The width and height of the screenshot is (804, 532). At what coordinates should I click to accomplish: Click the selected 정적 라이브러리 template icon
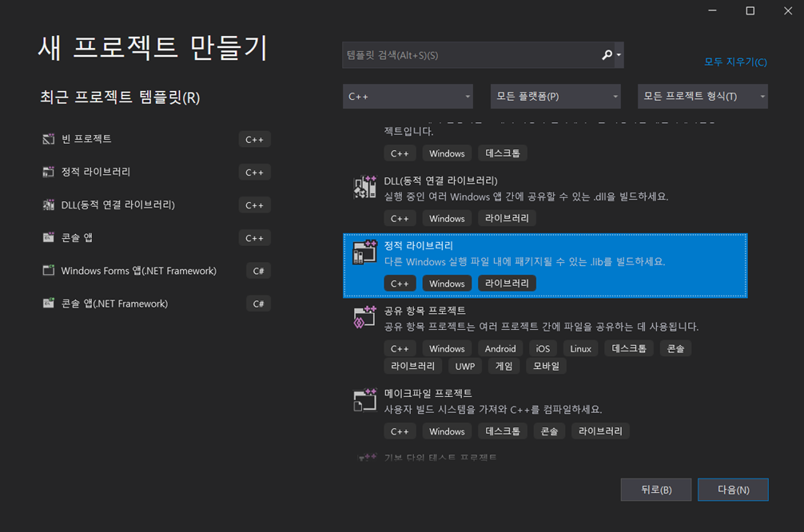point(364,252)
